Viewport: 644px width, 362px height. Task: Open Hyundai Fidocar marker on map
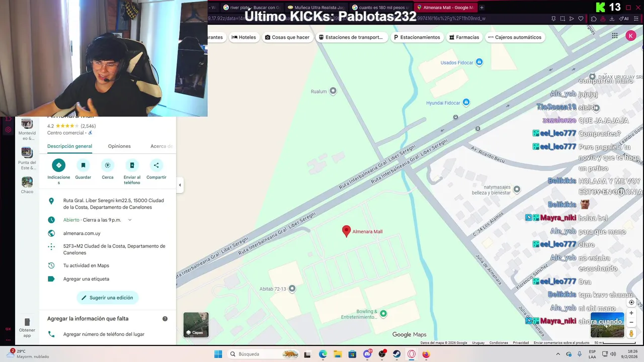coord(466,103)
